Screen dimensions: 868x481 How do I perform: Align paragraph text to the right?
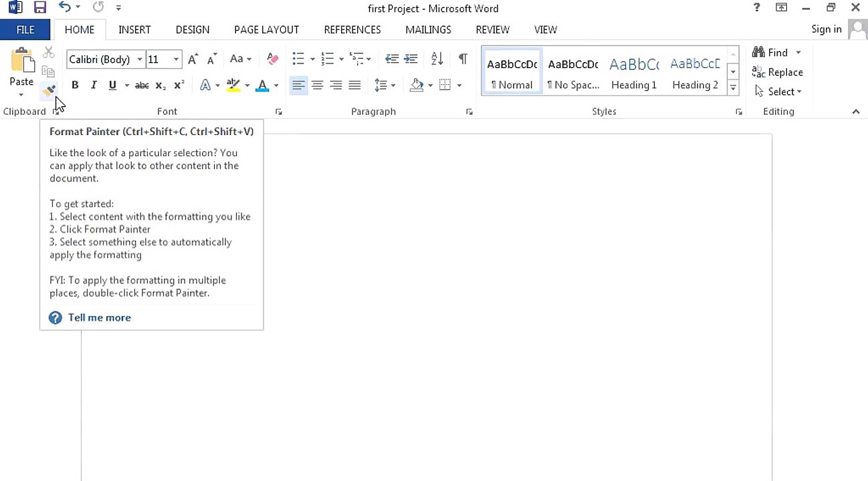coord(336,85)
